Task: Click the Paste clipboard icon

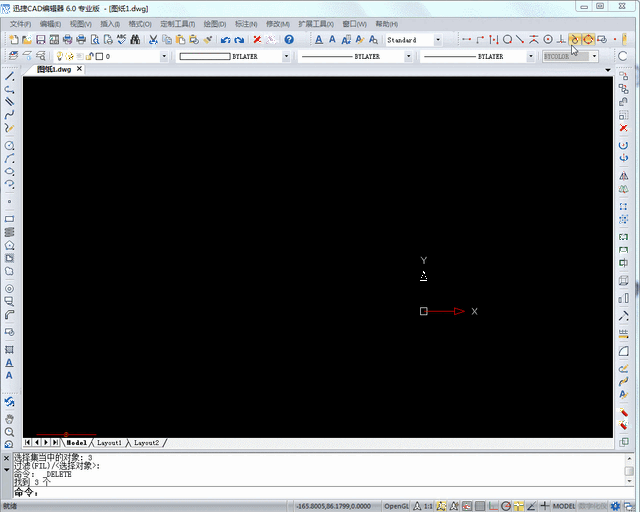Action: pos(180,40)
